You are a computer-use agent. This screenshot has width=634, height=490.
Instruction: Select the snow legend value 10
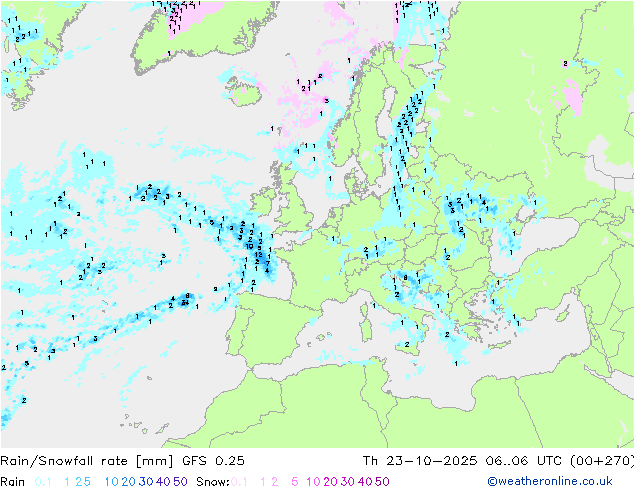pyautogui.click(x=313, y=482)
